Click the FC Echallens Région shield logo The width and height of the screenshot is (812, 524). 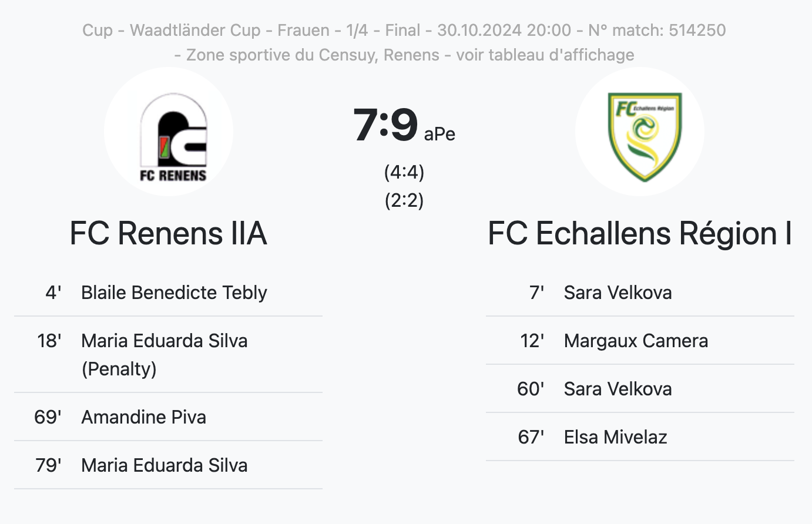[640, 132]
